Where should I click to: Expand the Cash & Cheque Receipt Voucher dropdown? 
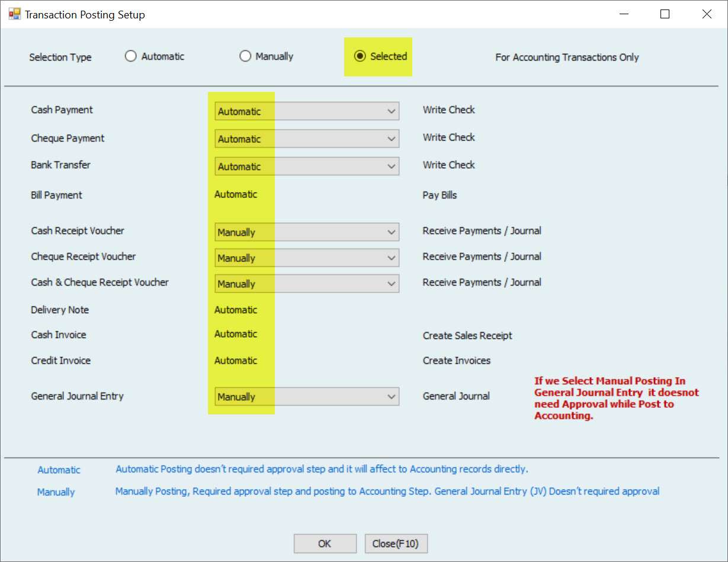coord(307,284)
